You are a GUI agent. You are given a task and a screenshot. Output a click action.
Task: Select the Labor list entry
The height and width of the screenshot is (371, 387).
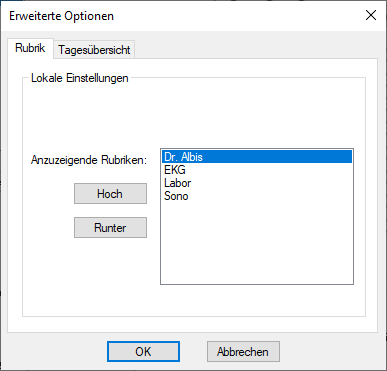(x=257, y=183)
